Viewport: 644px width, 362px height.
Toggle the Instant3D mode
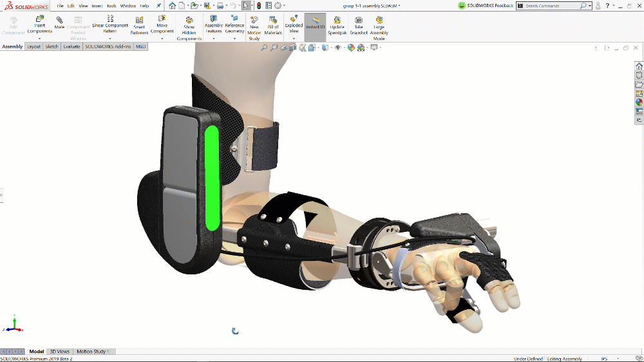pyautogui.click(x=315, y=24)
